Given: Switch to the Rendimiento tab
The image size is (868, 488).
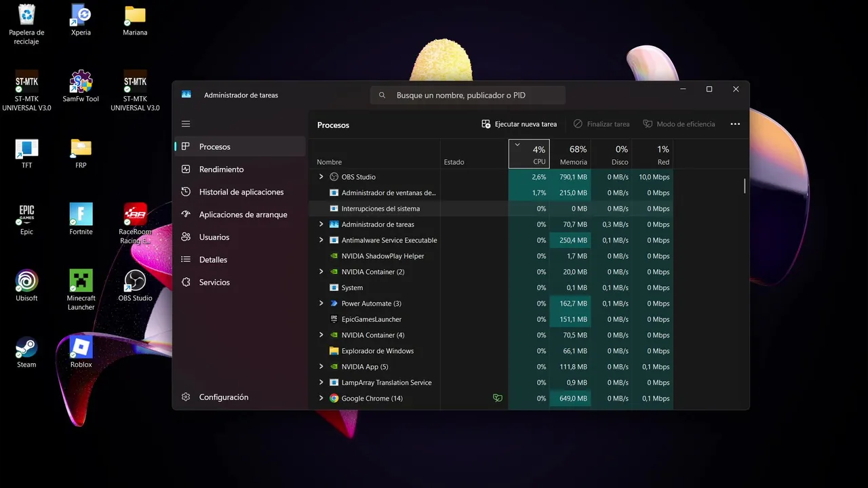Looking at the screenshot, I should point(240,169).
